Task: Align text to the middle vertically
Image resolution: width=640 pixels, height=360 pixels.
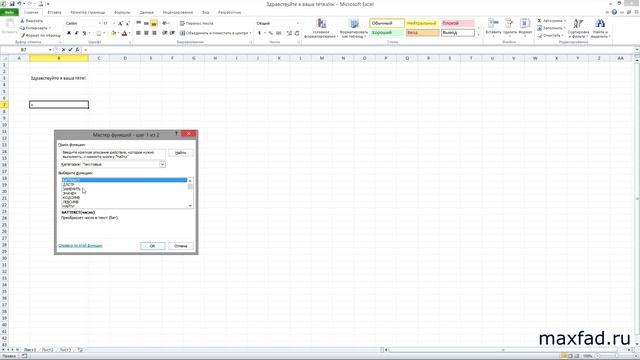Action: point(146,24)
